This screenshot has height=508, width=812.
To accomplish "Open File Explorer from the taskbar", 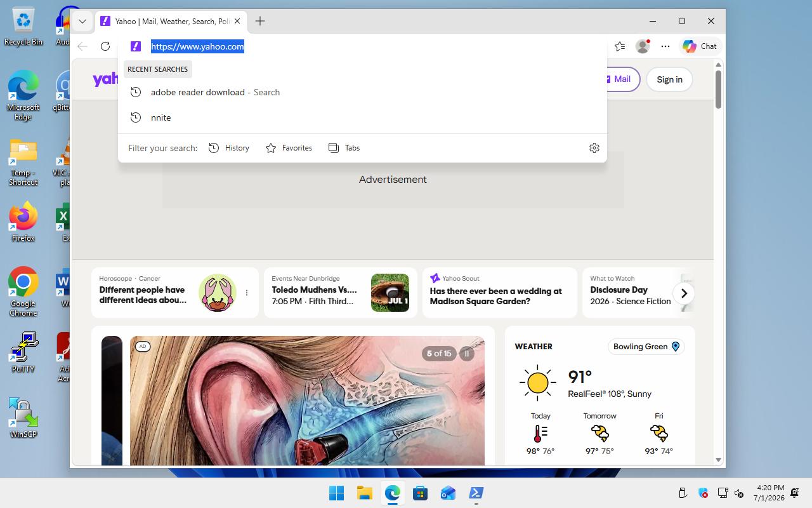I will tap(364, 493).
